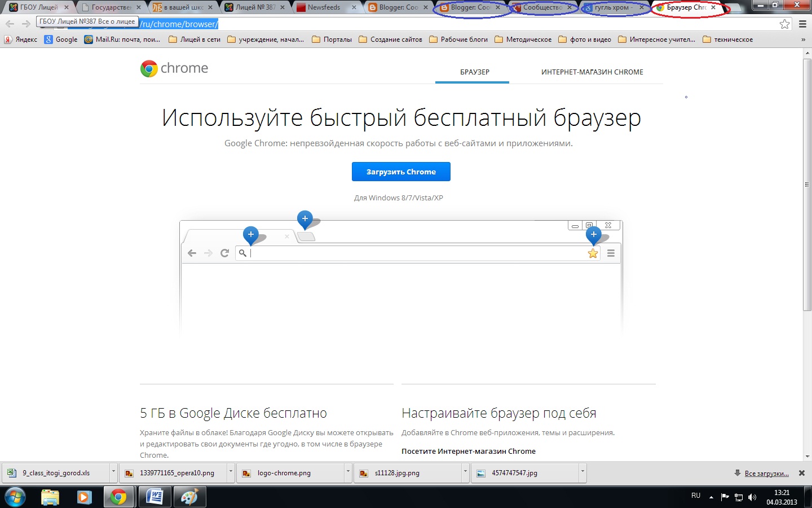Screen dimensions: 812x508
Task: Open the Google bookmark
Action: (x=61, y=40)
